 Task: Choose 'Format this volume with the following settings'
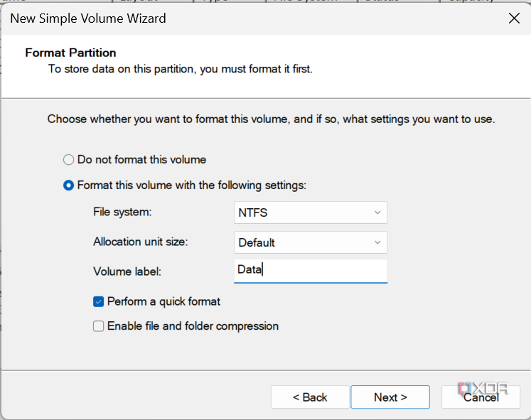(68, 185)
